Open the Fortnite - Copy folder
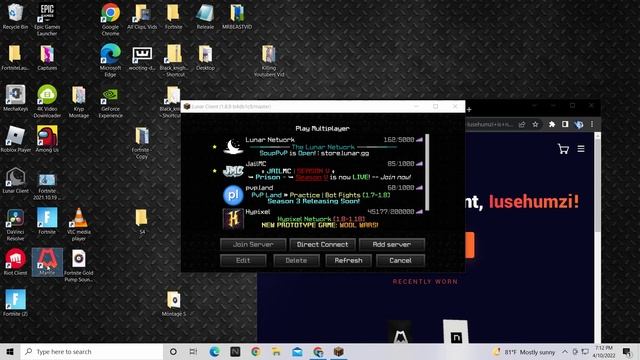The image size is (640, 360). (x=142, y=143)
